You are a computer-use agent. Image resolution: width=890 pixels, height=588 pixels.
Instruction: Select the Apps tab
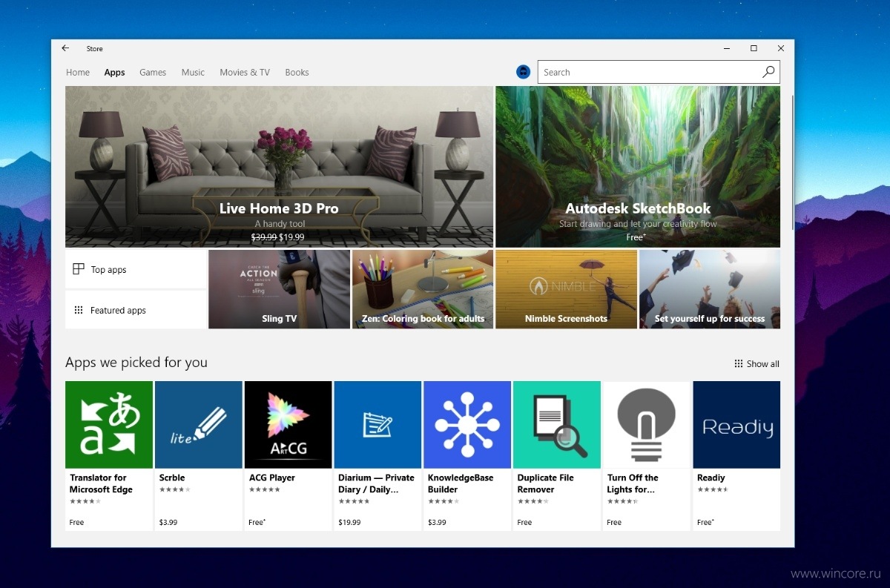tap(114, 73)
